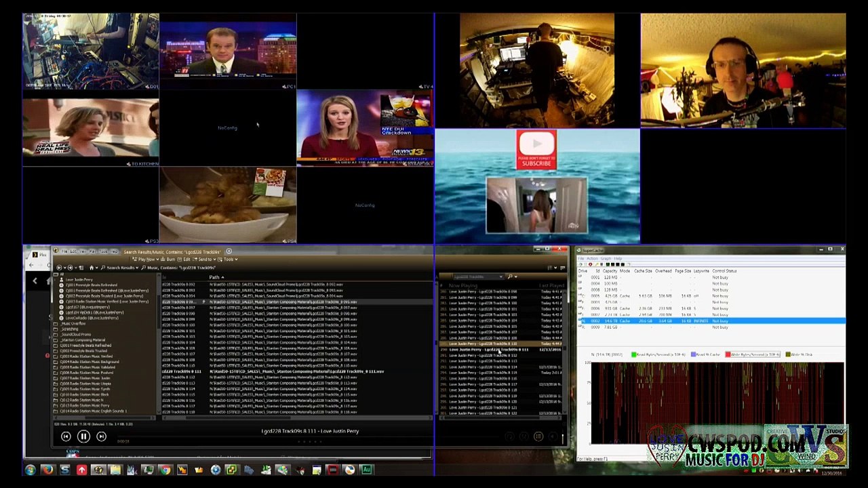The width and height of the screenshot is (868, 488).
Task: Open Firefox from the taskbar
Action: 47,470
